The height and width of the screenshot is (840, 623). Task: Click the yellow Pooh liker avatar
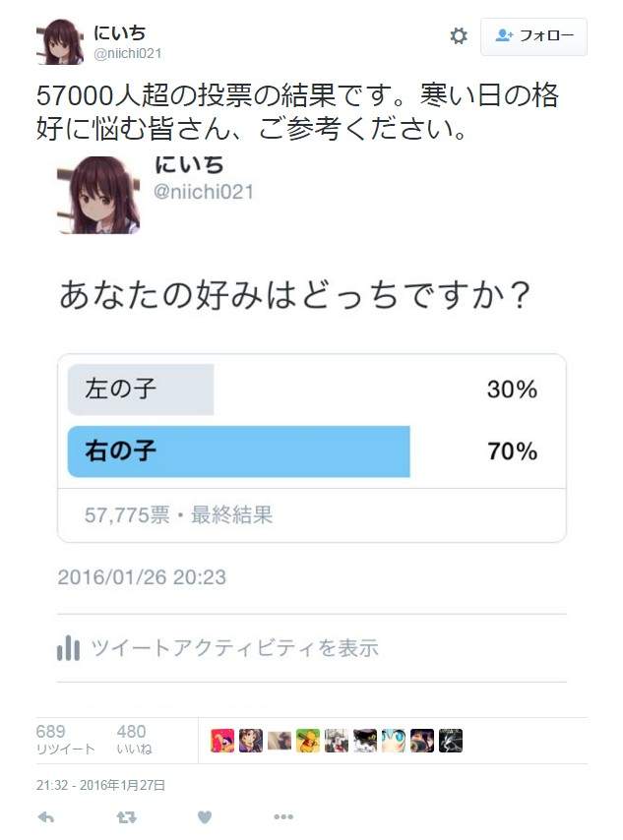pyautogui.click(x=308, y=741)
